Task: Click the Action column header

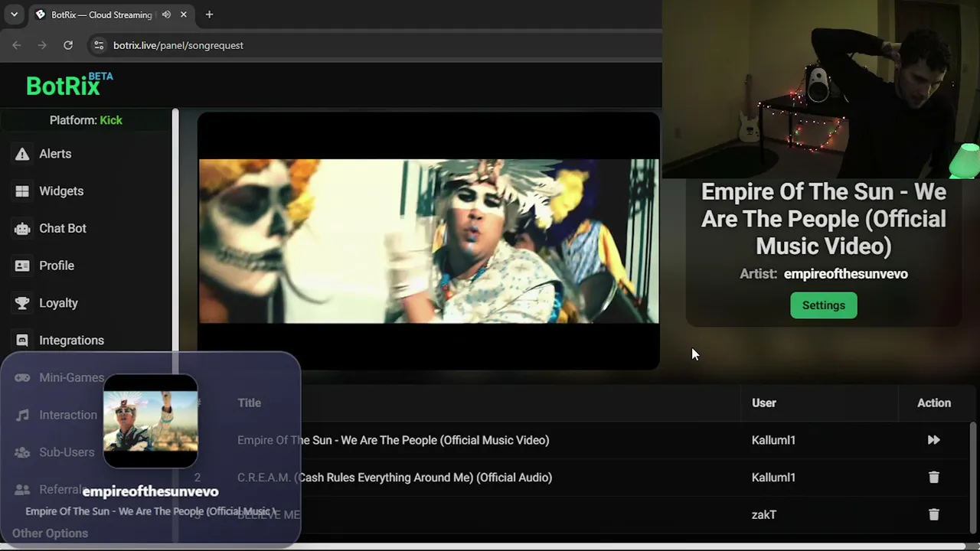Action: pyautogui.click(x=934, y=403)
